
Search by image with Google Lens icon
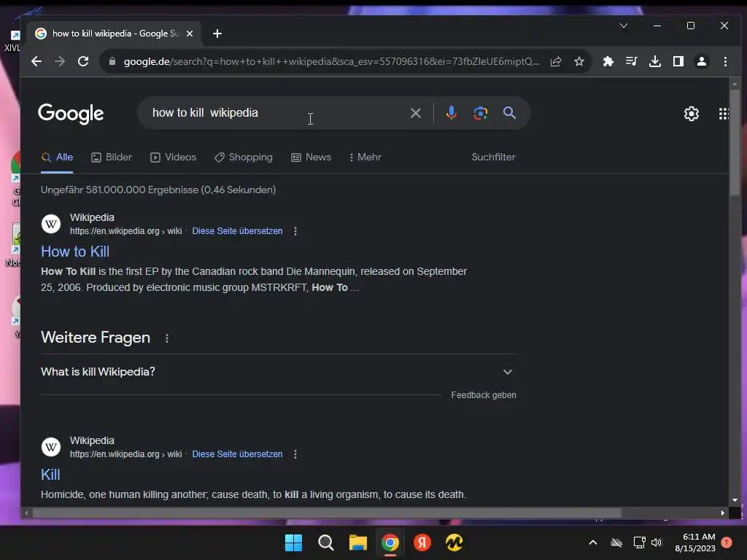(x=480, y=113)
